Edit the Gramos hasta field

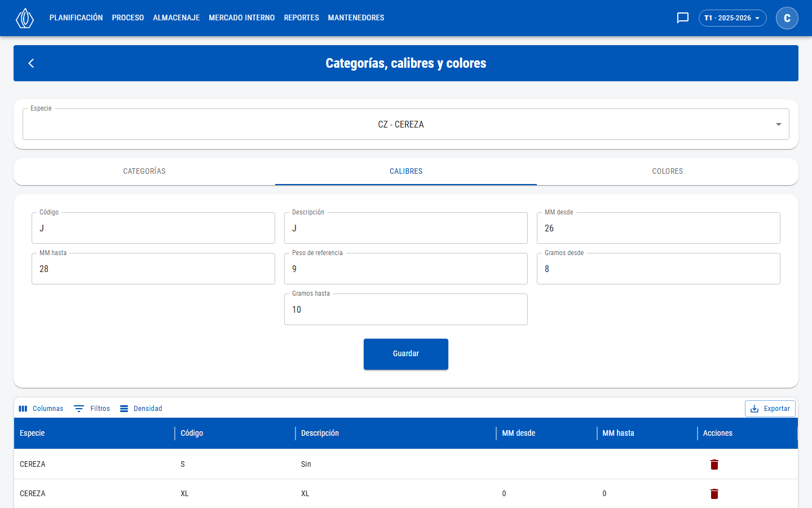pos(406,309)
